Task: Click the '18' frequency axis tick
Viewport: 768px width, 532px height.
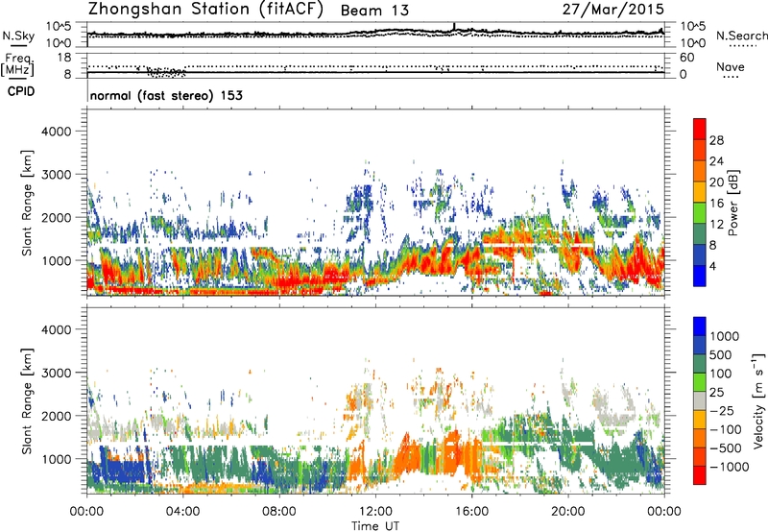Action: click(x=64, y=57)
